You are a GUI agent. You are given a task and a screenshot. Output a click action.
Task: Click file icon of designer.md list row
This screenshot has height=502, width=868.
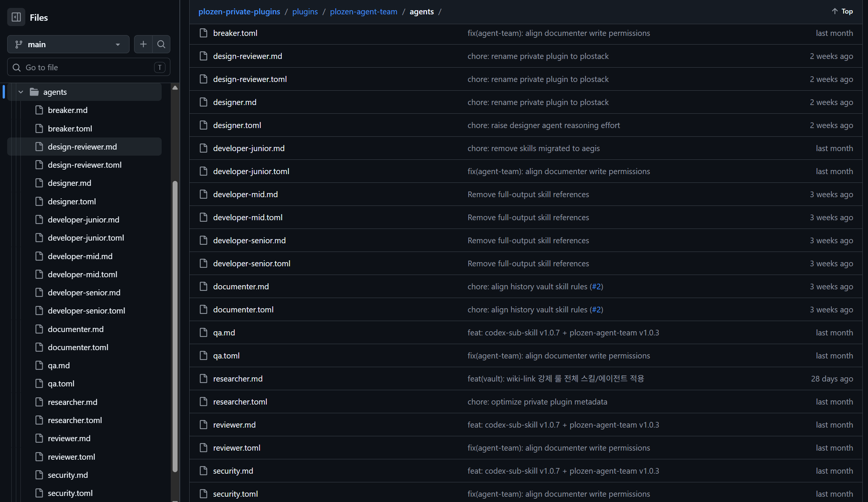tap(203, 102)
